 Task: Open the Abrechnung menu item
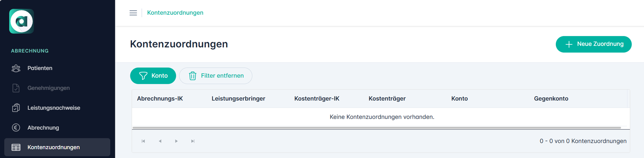[43, 127]
